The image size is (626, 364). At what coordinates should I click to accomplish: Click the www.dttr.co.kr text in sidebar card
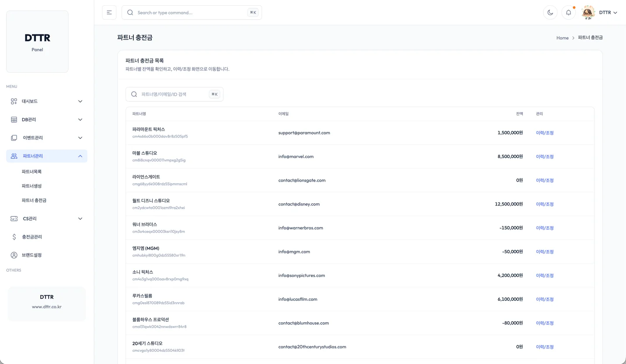point(47,307)
